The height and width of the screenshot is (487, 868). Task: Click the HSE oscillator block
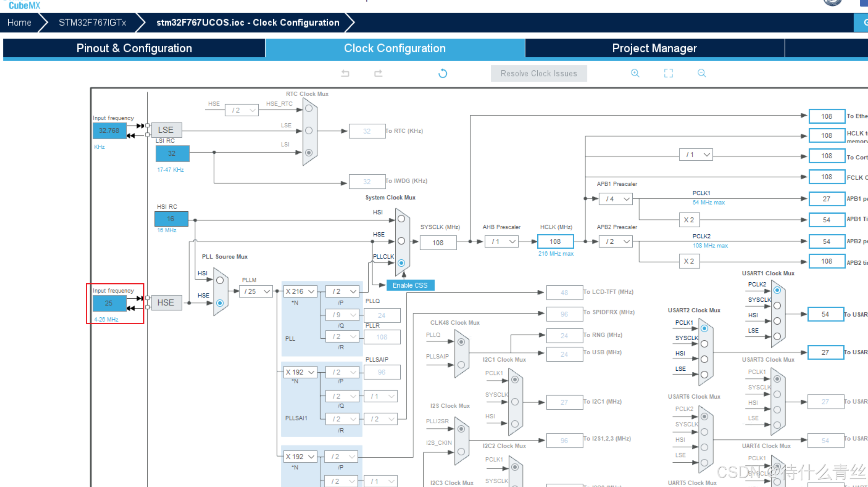coord(166,303)
